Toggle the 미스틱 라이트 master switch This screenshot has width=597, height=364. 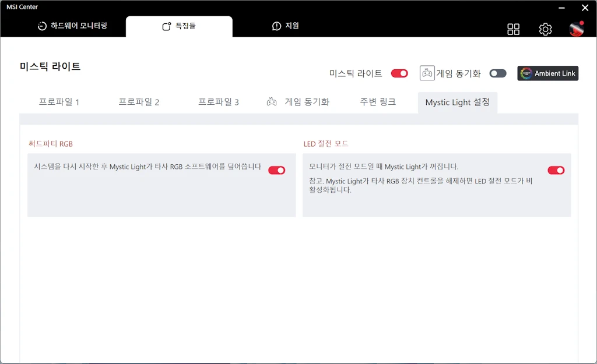pyautogui.click(x=399, y=73)
